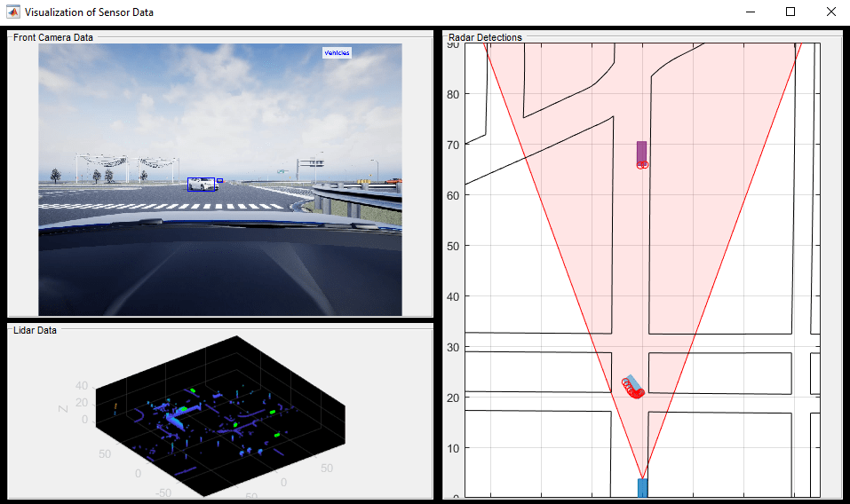850x504 pixels.
Task: Click the y-axis tick label 40 in radar plot
Action: [x=453, y=296]
